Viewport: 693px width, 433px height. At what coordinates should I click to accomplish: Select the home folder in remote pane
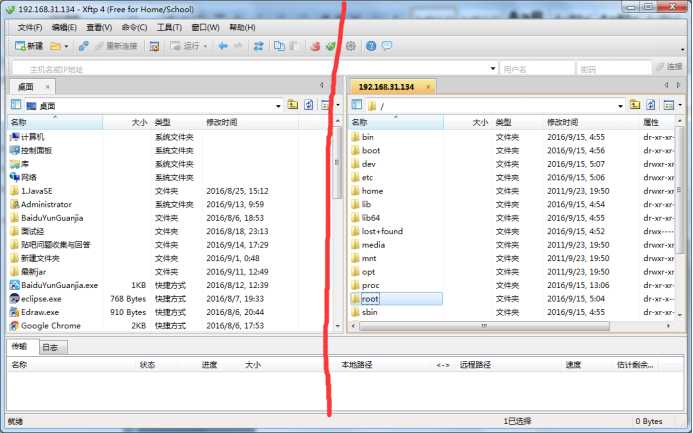(x=372, y=191)
